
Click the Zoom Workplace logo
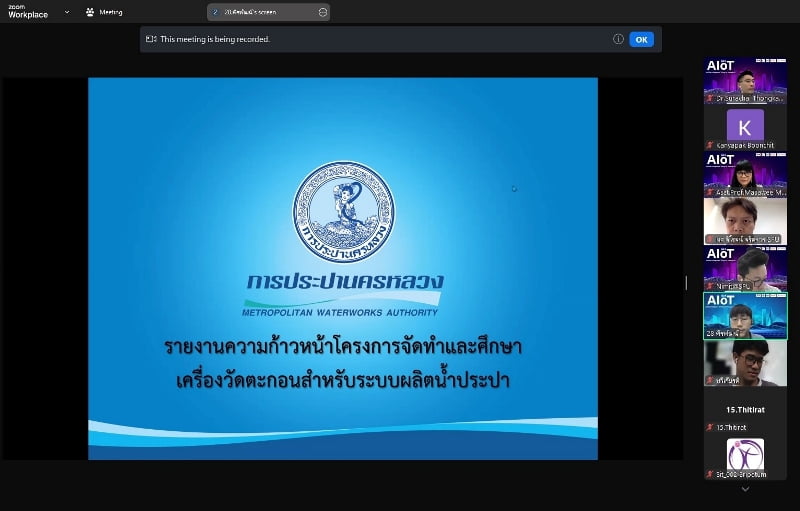point(28,12)
